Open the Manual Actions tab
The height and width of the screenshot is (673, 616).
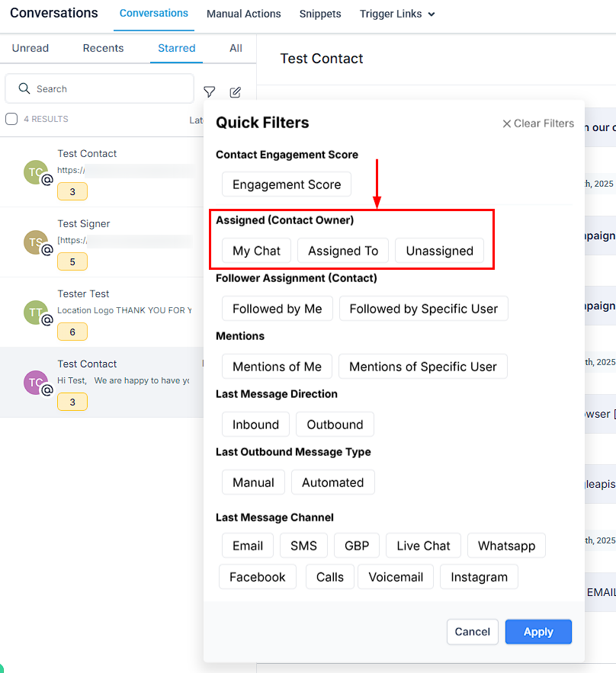click(244, 14)
